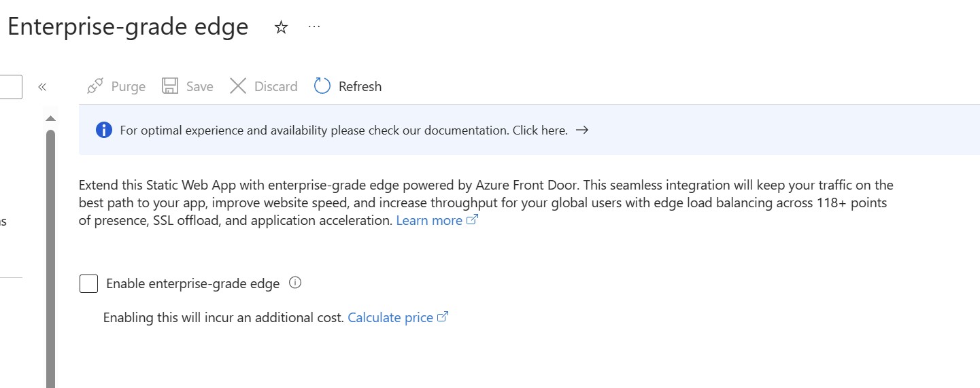
Task: Click the arrow after 'Click here.'
Action: tap(581, 130)
